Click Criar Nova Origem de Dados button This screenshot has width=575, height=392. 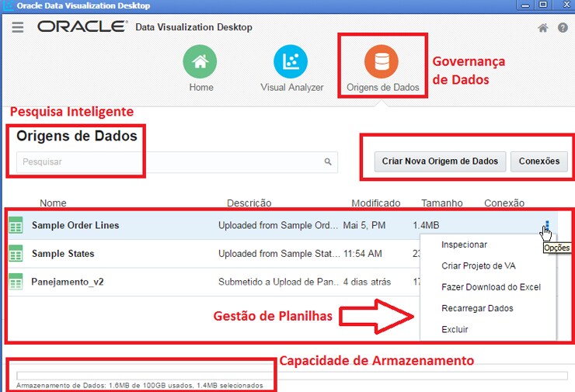[440, 161]
